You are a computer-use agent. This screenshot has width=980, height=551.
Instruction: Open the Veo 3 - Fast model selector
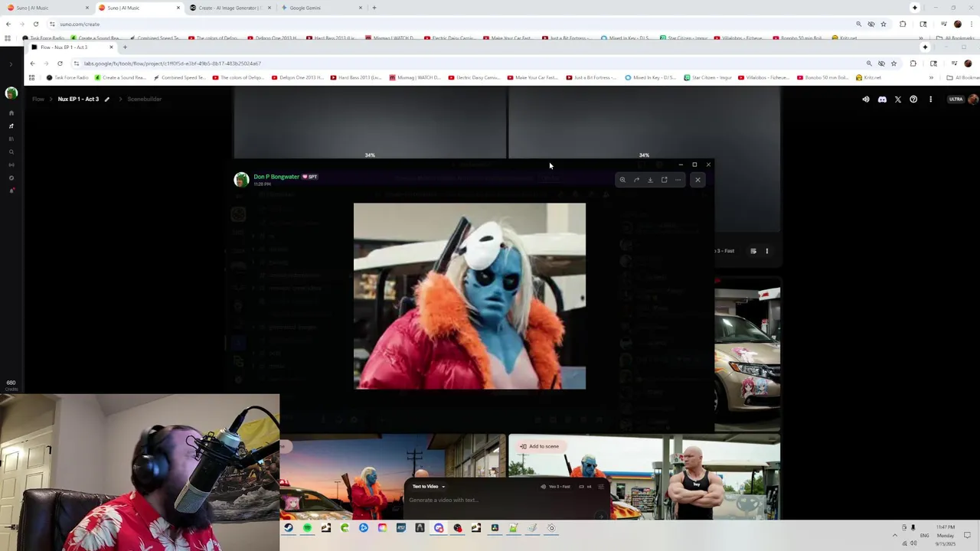(x=556, y=487)
